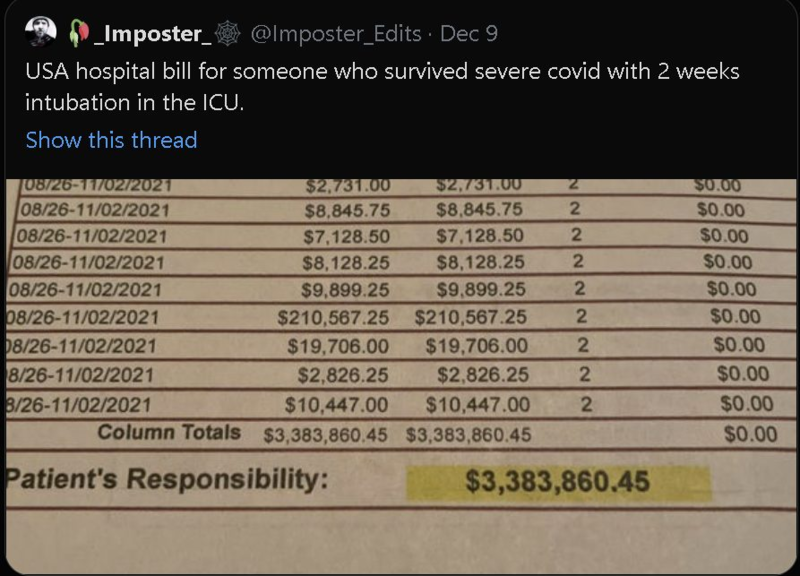Click the $2,826.25 charge in the first amount column
Screen dimensions: 800x576
342,375
